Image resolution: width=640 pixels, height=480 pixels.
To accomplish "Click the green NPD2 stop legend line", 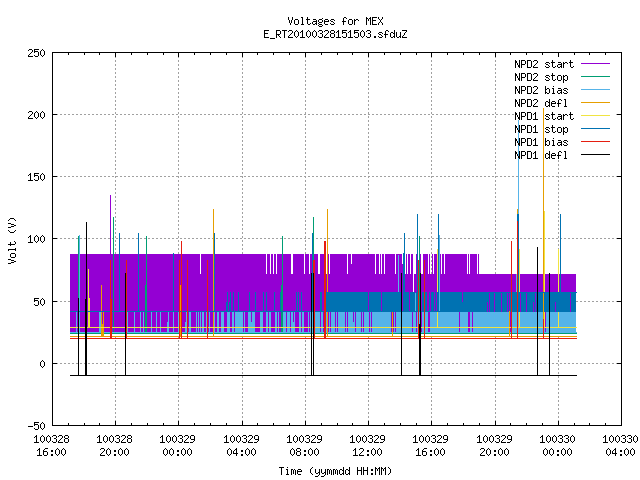I will [x=595, y=77].
